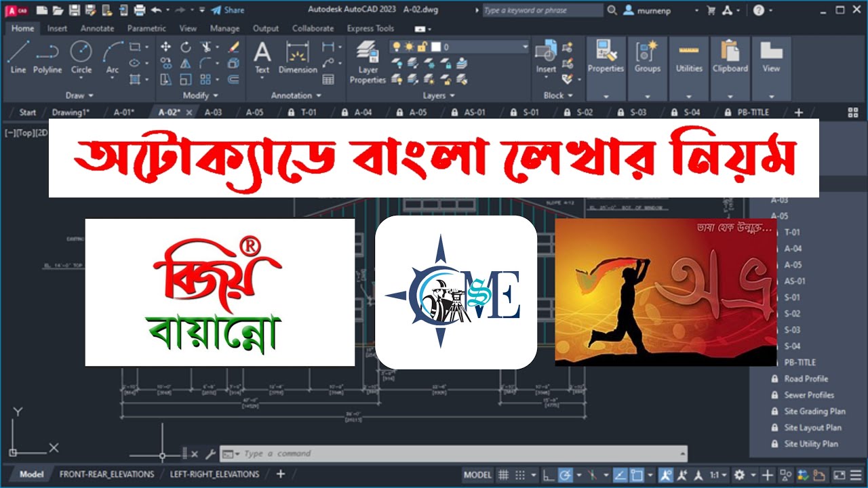
Task: Click the Mirror tool
Action: click(x=186, y=63)
